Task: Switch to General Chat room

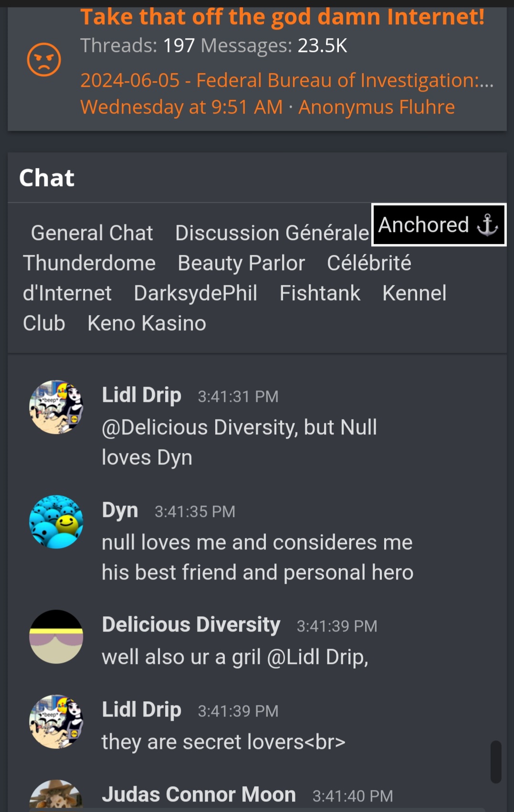Action: (92, 233)
